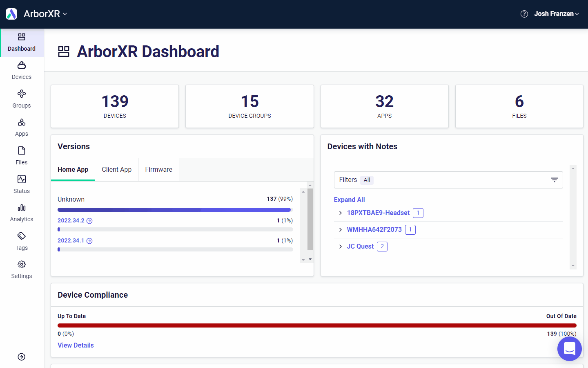Open Devices in the sidebar
Screen dimensions: 588x368
click(x=22, y=71)
